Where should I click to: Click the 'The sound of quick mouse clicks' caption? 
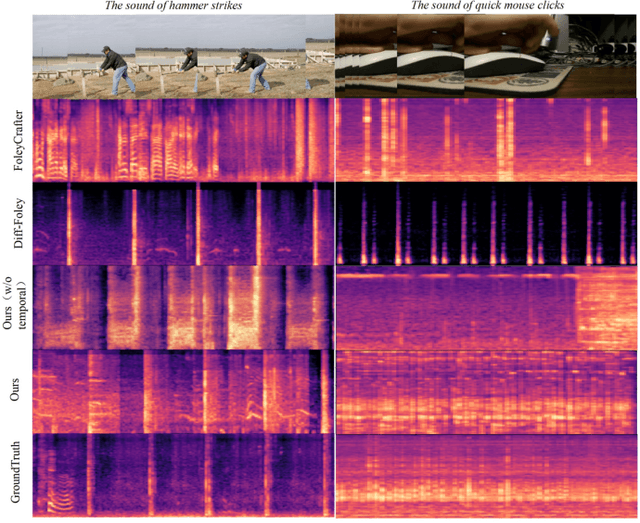484,7
